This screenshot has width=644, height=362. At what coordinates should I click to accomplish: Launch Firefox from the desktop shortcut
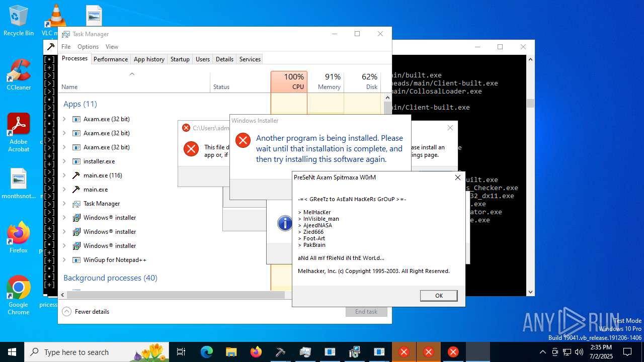19,237
